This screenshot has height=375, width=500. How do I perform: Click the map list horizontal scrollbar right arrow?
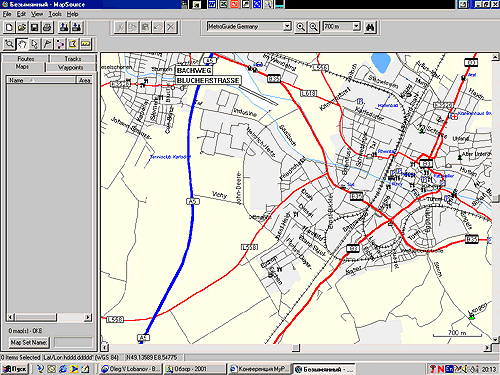coord(88,317)
